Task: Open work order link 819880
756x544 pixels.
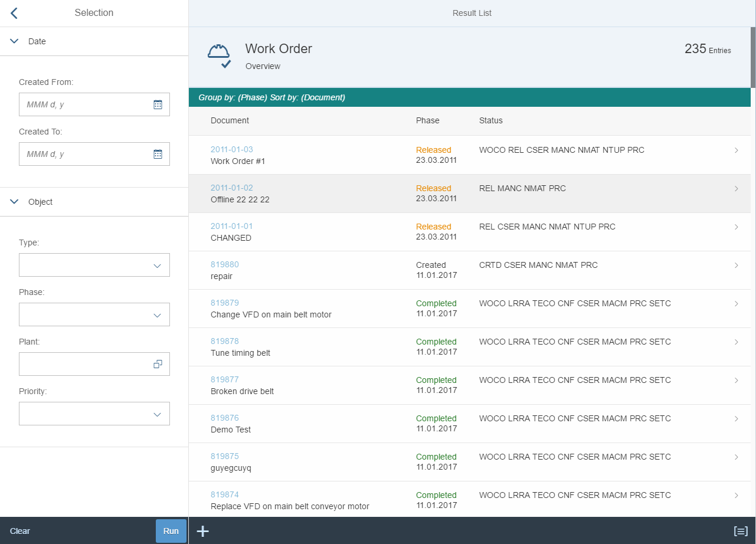Action: [x=224, y=265]
